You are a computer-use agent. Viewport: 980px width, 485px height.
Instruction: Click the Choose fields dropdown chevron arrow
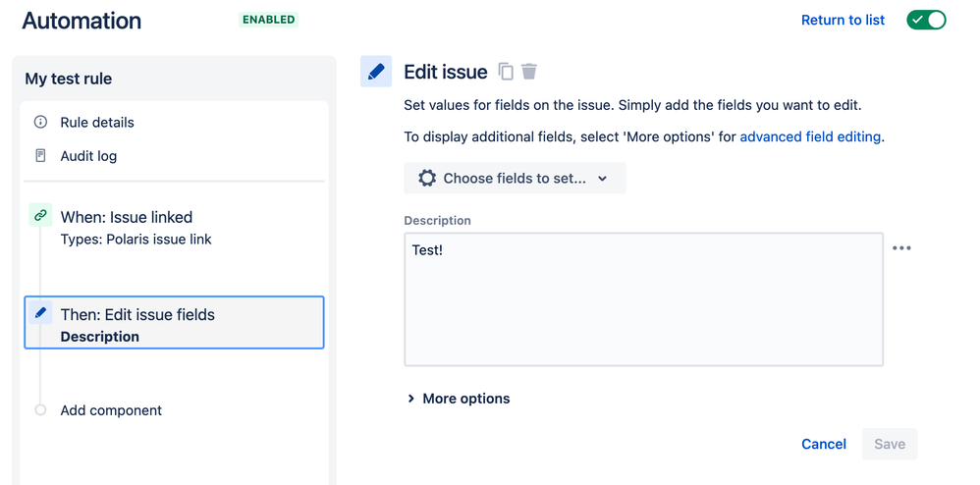pyautogui.click(x=603, y=179)
